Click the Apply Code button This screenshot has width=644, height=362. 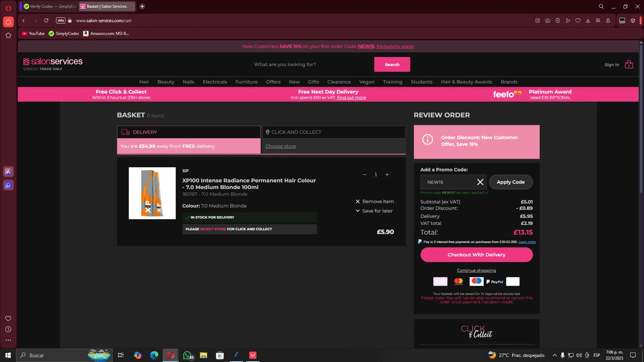point(510,182)
